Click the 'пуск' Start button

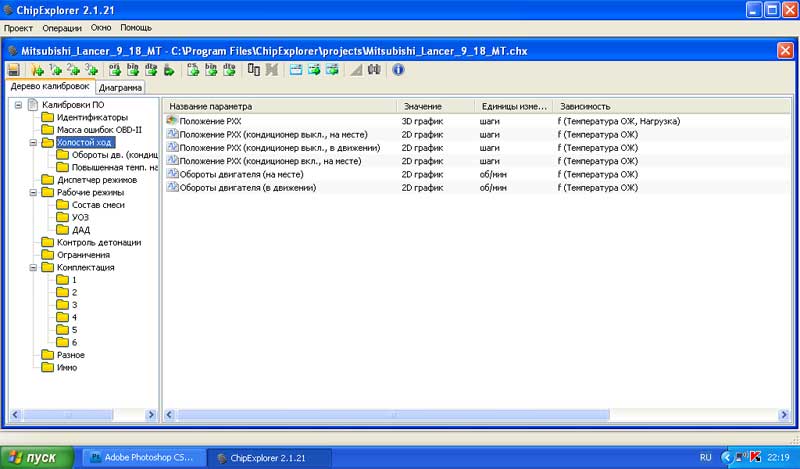(x=37, y=457)
